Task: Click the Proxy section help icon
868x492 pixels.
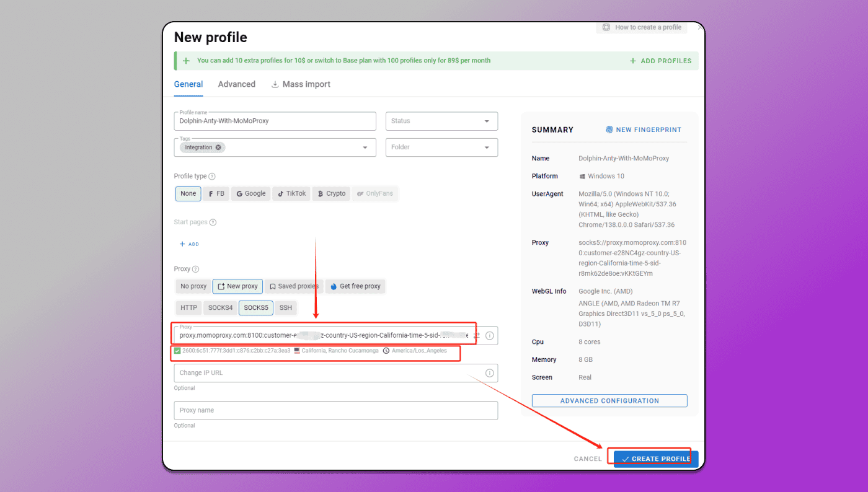Action: coord(195,270)
